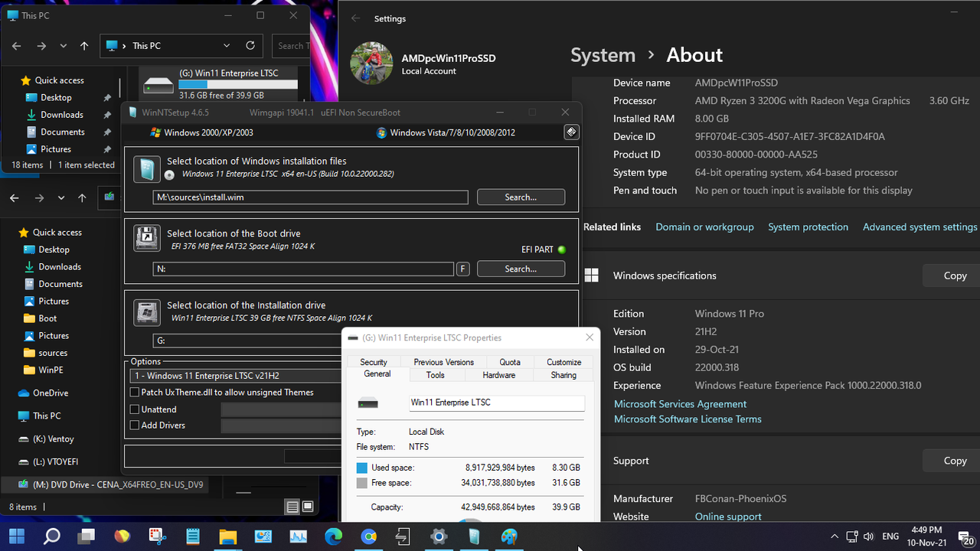Open Microsoft Edge from the taskbar

[x=333, y=536]
